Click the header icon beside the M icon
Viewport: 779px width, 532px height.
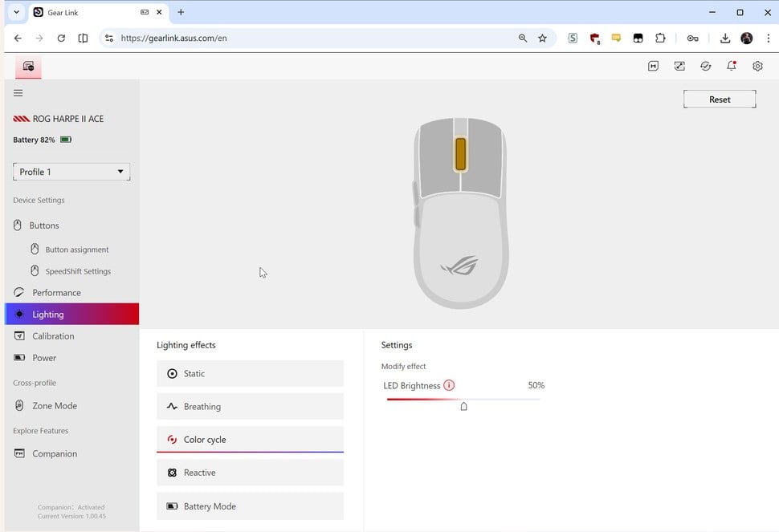click(679, 66)
